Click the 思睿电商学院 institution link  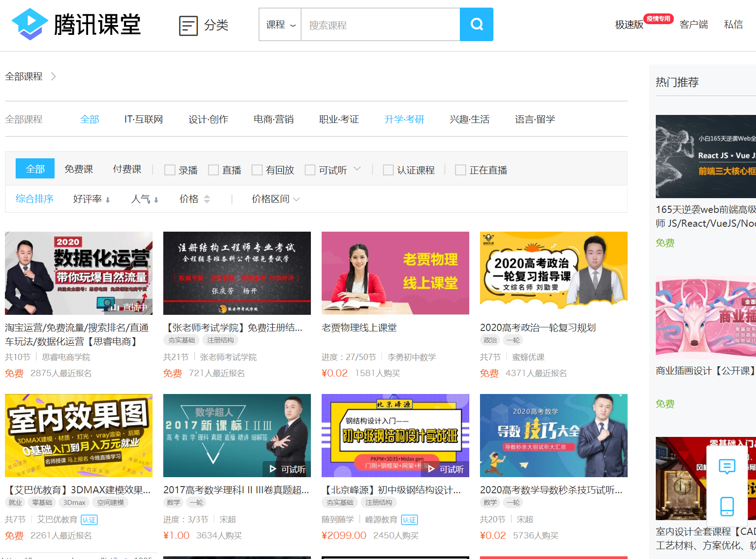66,357
